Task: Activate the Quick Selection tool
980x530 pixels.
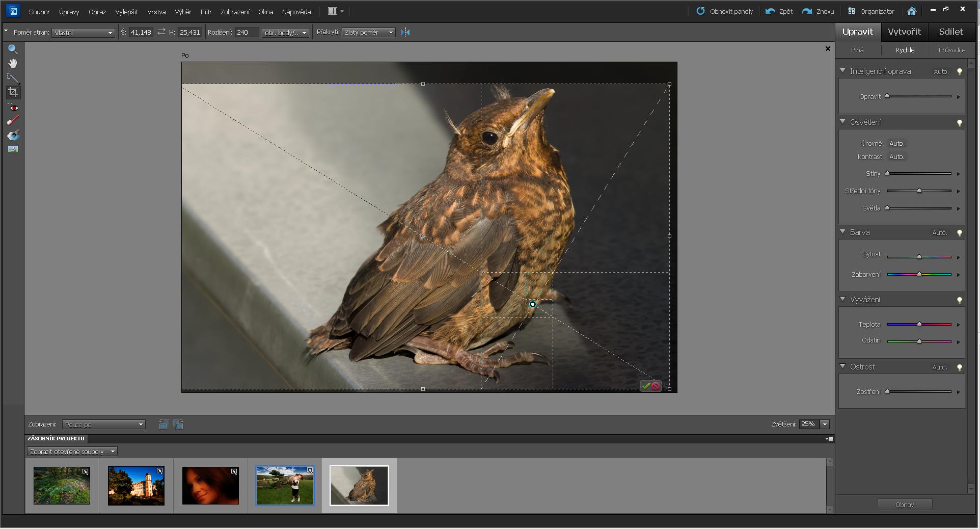Action: click(x=13, y=77)
